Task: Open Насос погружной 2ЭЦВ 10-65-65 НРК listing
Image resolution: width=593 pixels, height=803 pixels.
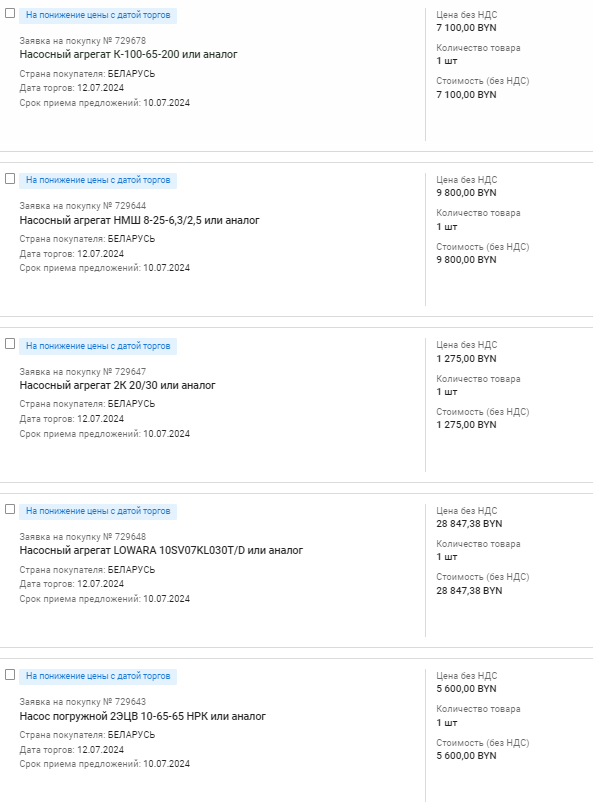Action: (142, 716)
